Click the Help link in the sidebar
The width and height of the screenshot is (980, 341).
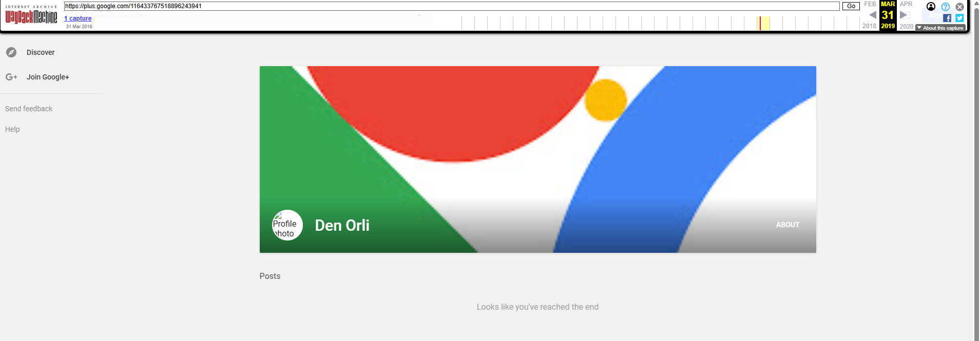coord(12,129)
